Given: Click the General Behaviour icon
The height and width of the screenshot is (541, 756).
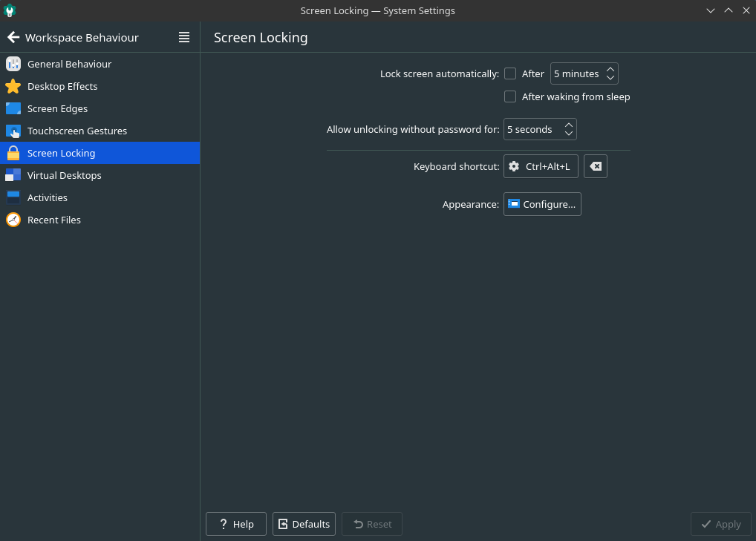Looking at the screenshot, I should [x=13, y=64].
